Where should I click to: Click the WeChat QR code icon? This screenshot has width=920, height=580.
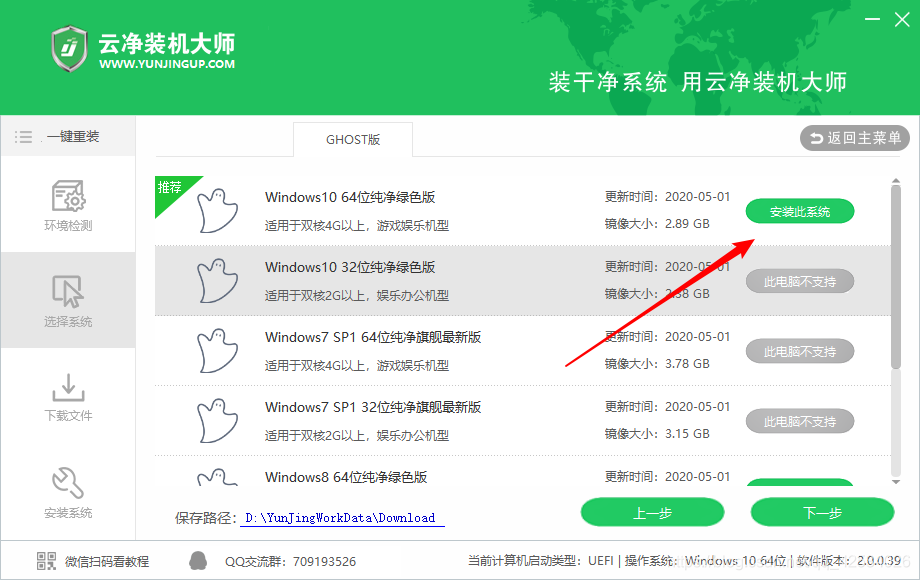pos(46,561)
